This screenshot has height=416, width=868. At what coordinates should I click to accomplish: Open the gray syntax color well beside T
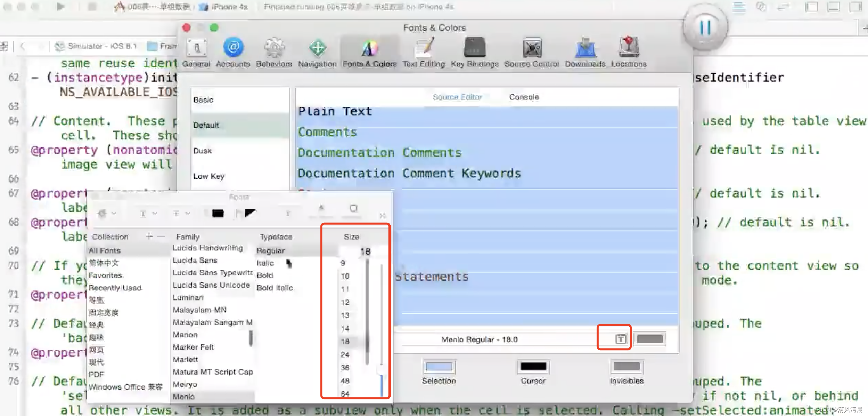[650, 339]
